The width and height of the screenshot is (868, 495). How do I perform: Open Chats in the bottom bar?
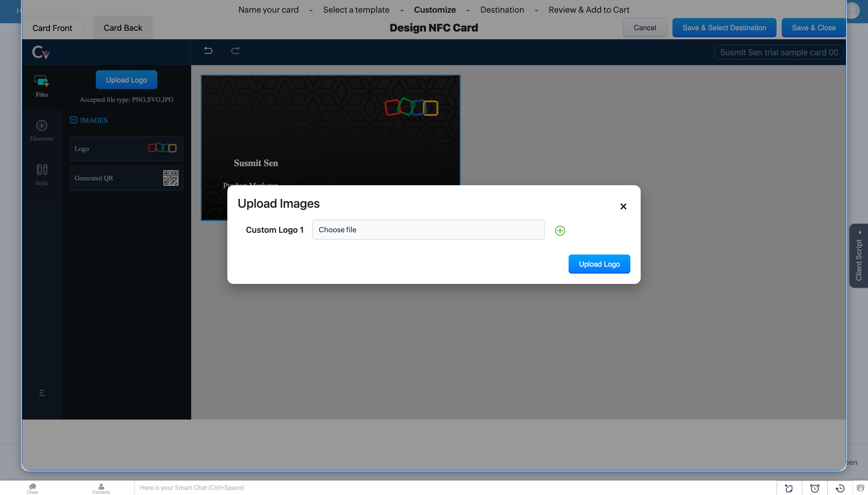(33, 488)
